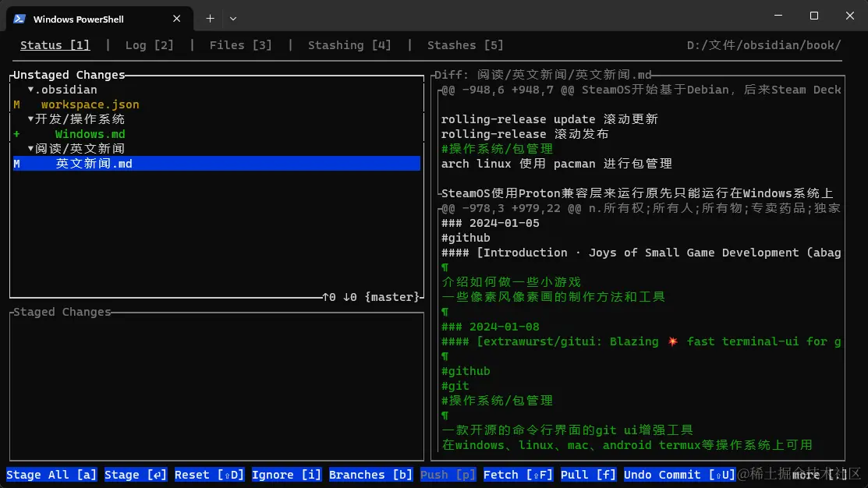Click the Undo Commit command
868x488 pixels.
[x=680, y=475]
